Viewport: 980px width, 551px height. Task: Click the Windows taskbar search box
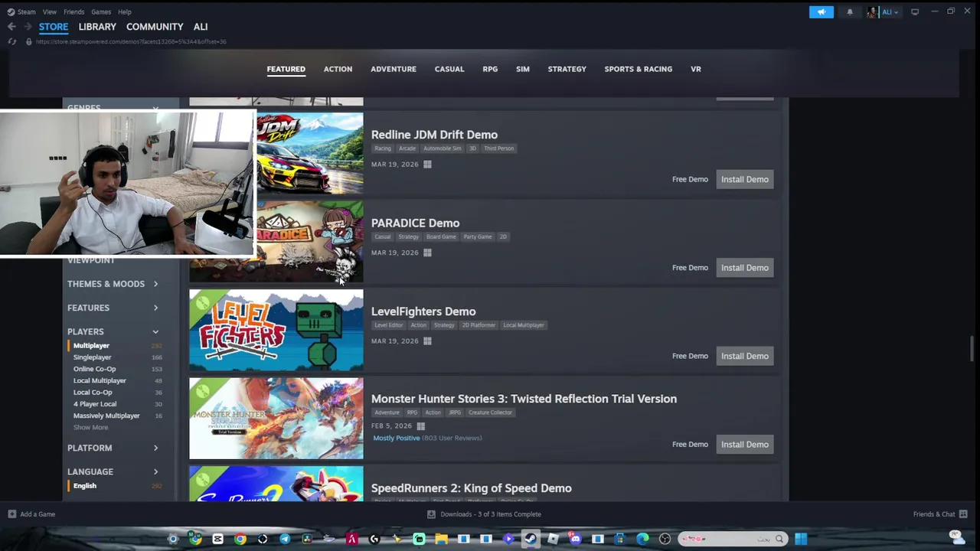[x=733, y=539]
